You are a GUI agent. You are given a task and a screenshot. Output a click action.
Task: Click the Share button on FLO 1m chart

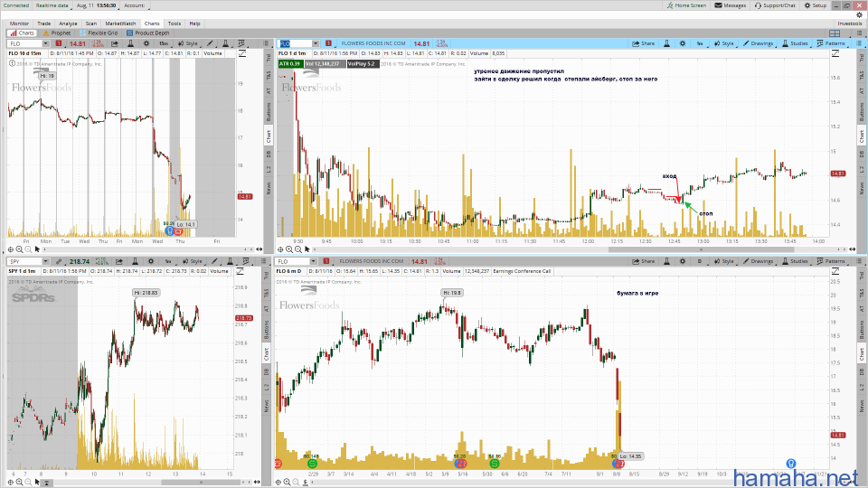tap(645, 43)
